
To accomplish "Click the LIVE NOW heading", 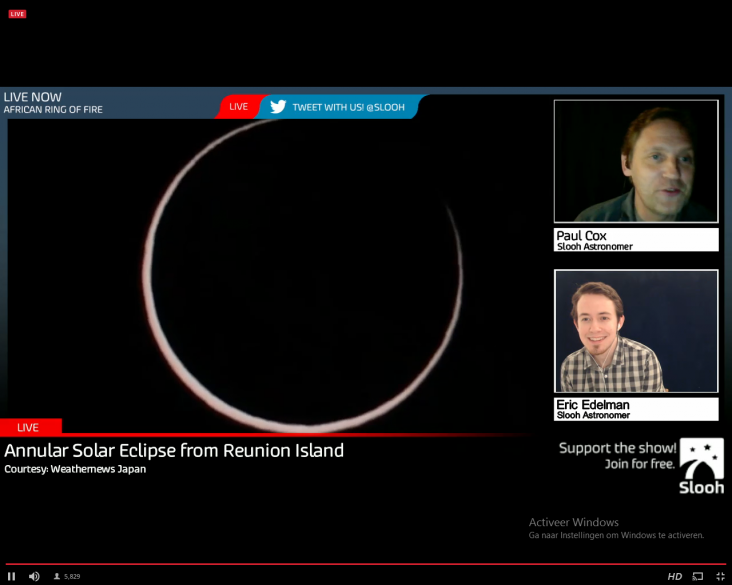I will [32, 97].
